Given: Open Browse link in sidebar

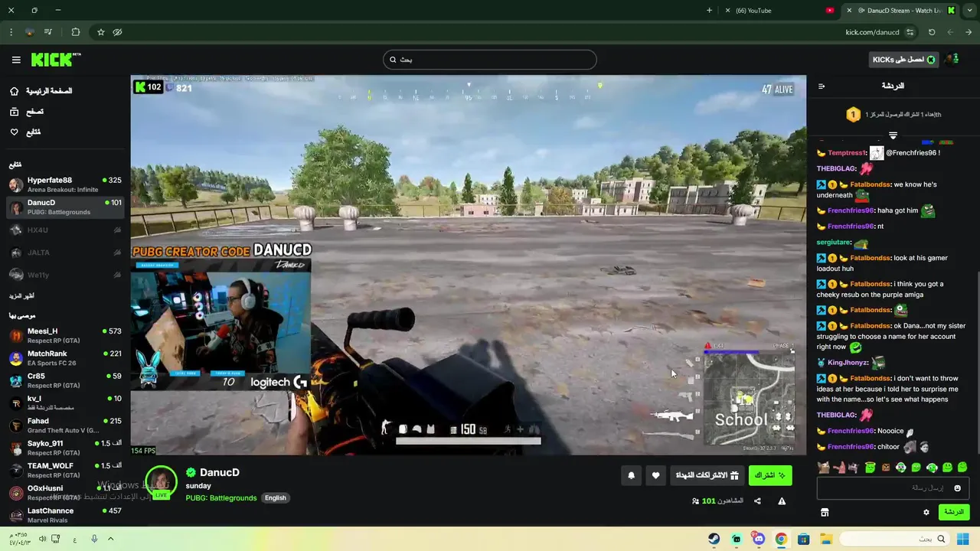Looking at the screenshot, I should [34, 112].
